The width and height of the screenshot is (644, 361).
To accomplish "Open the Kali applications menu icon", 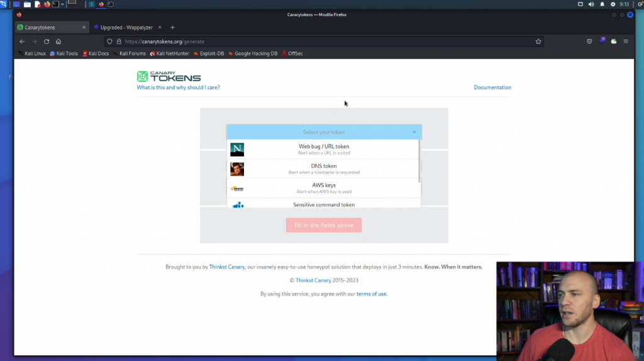I will coord(4,4).
